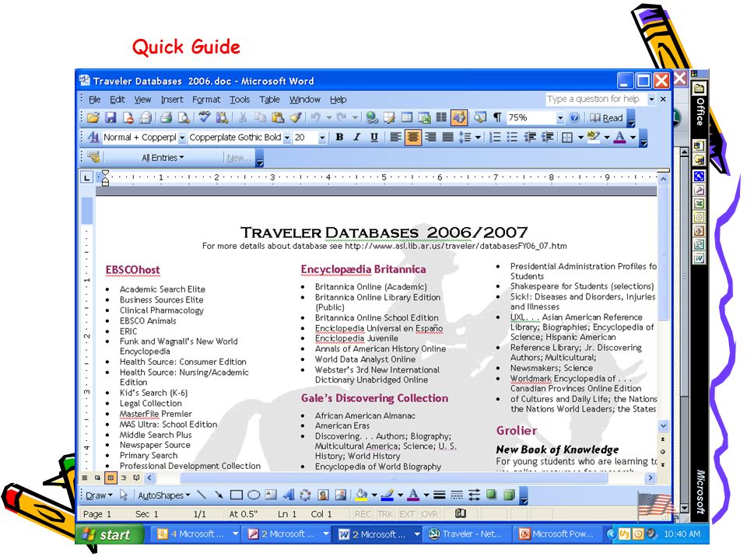Select the Rectangle drawing tool

coord(237,495)
